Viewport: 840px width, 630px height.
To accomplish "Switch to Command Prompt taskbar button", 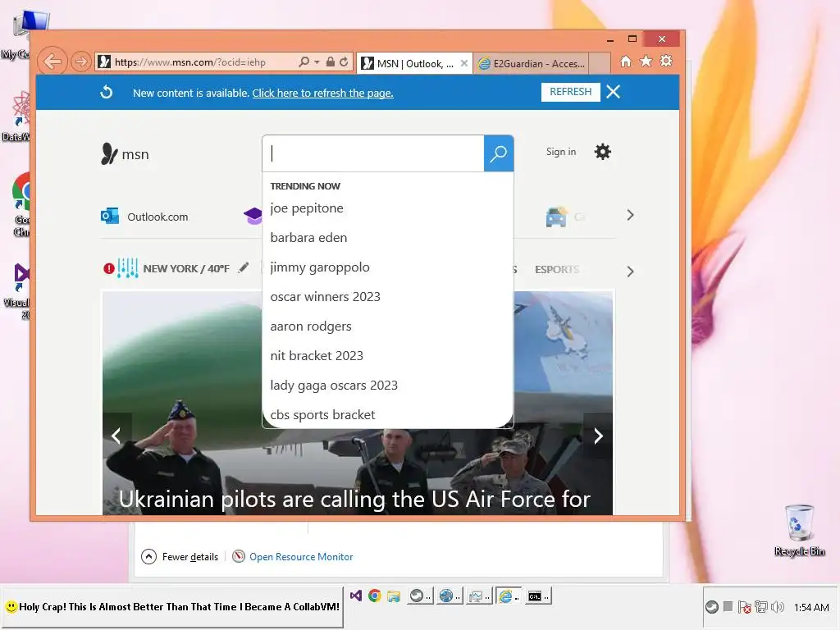I will pos(537,596).
